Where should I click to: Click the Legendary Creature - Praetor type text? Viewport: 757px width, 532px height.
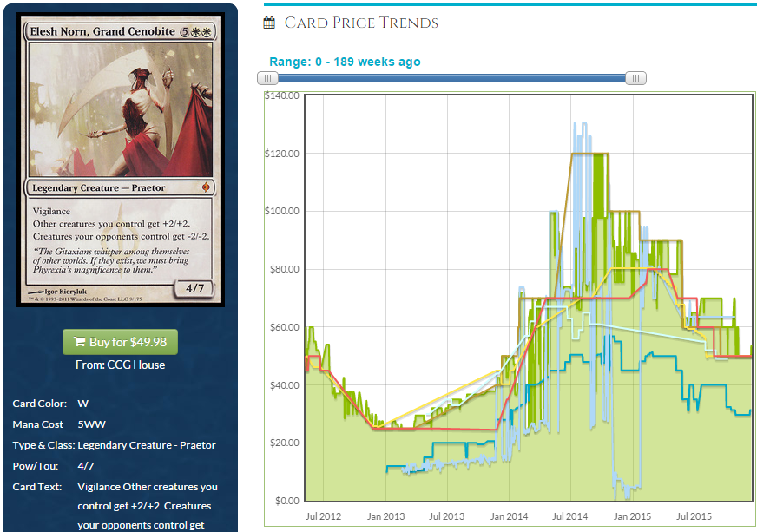tap(147, 445)
